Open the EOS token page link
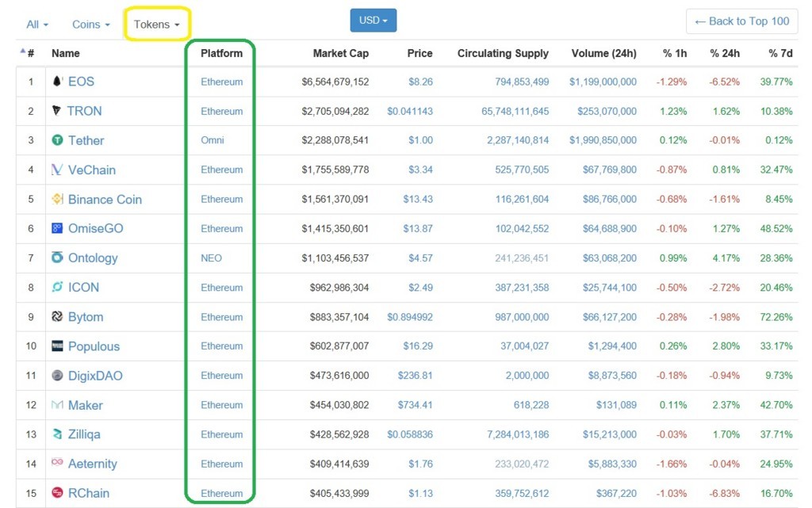812x508 pixels. [x=82, y=81]
